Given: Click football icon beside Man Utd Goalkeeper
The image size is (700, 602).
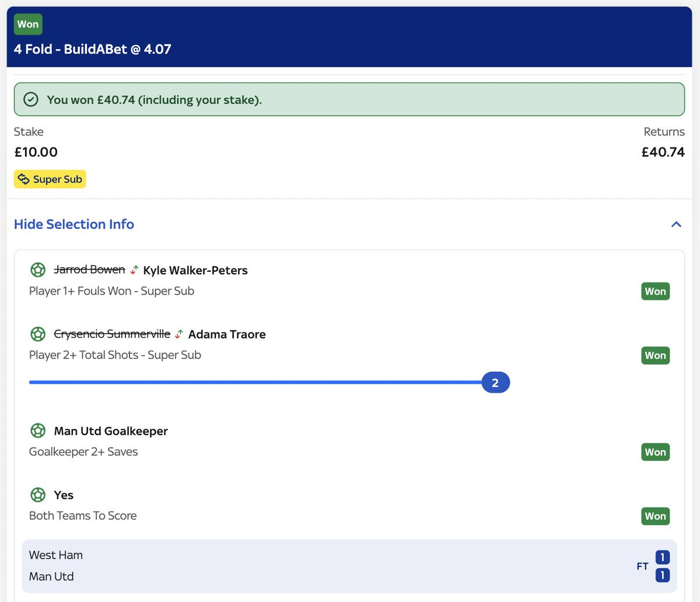Looking at the screenshot, I should (x=38, y=431).
